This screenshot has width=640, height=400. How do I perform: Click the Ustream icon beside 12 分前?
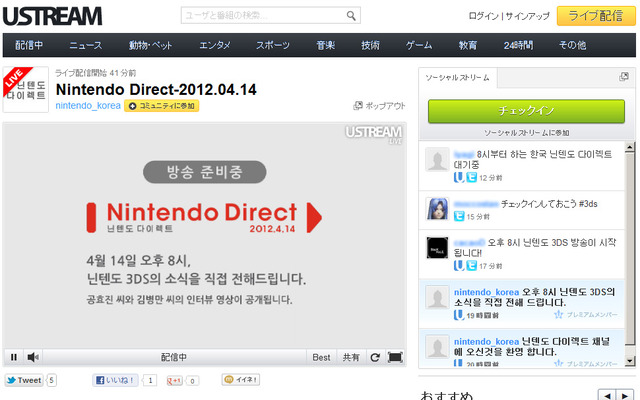[459, 177]
